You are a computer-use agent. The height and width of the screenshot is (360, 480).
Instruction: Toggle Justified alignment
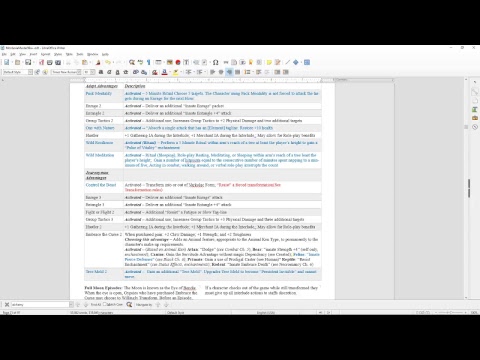point(237,72)
